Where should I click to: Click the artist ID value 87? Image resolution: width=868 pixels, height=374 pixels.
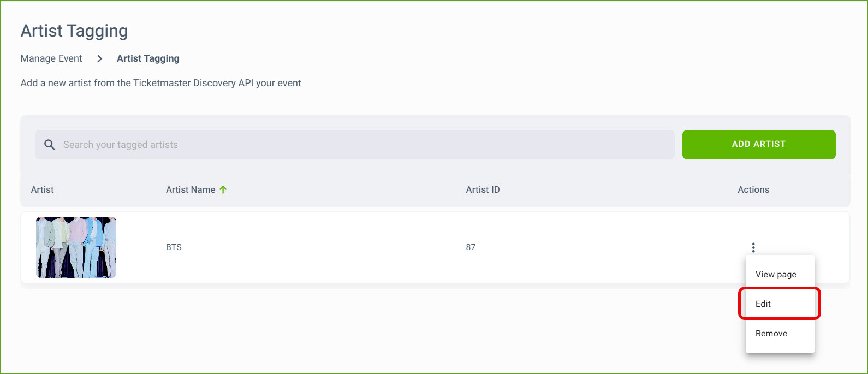(x=471, y=247)
